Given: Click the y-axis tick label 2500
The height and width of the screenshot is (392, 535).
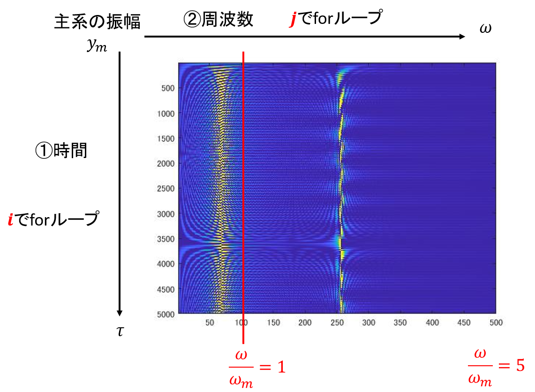Looking at the screenshot, I should tap(166, 188).
